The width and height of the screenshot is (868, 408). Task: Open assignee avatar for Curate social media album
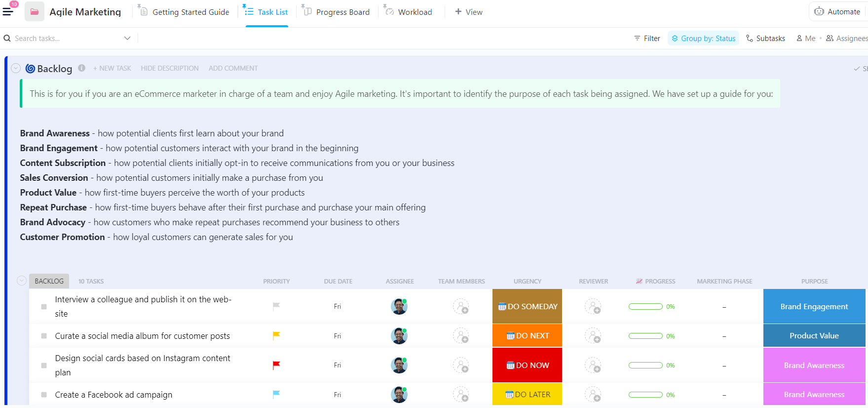pos(399,336)
